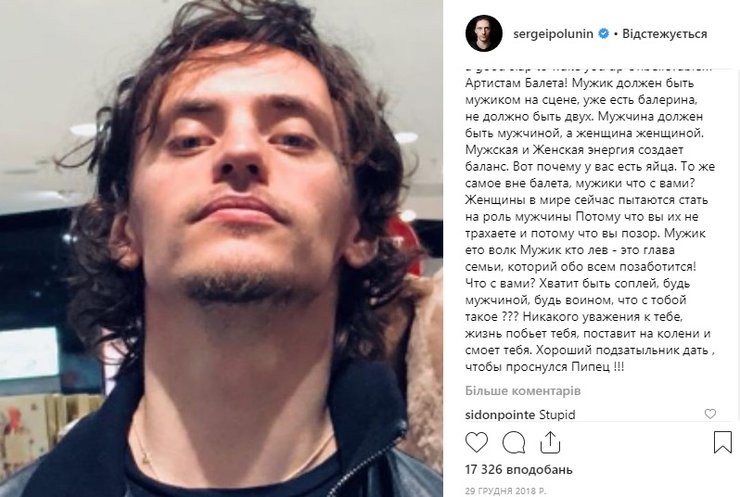Click the verified blue badge
740x497 pixels.
pyautogui.click(x=604, y=34)
